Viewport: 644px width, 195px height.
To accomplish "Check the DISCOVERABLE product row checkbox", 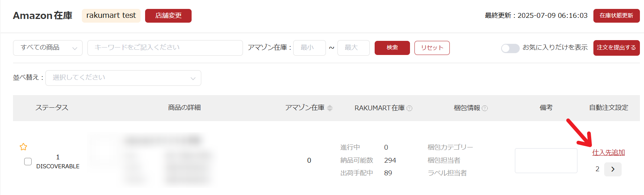I will pyautogui.click(x=28, y=162).
